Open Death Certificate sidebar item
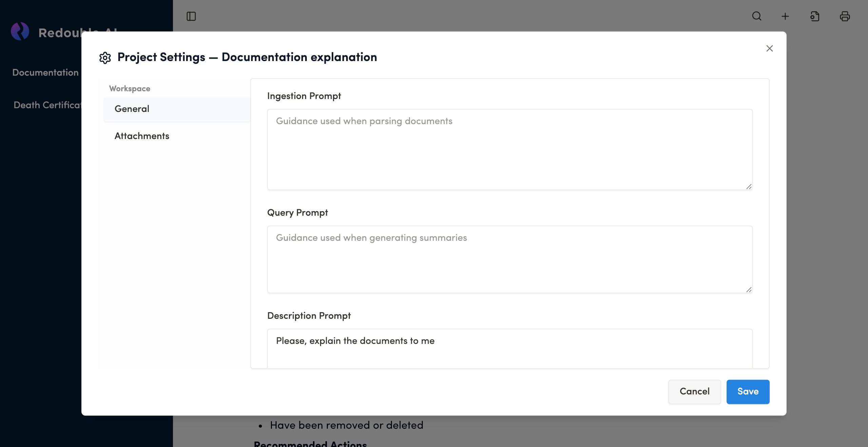This screenshot has height=447, width=868. tap(47, 105)
